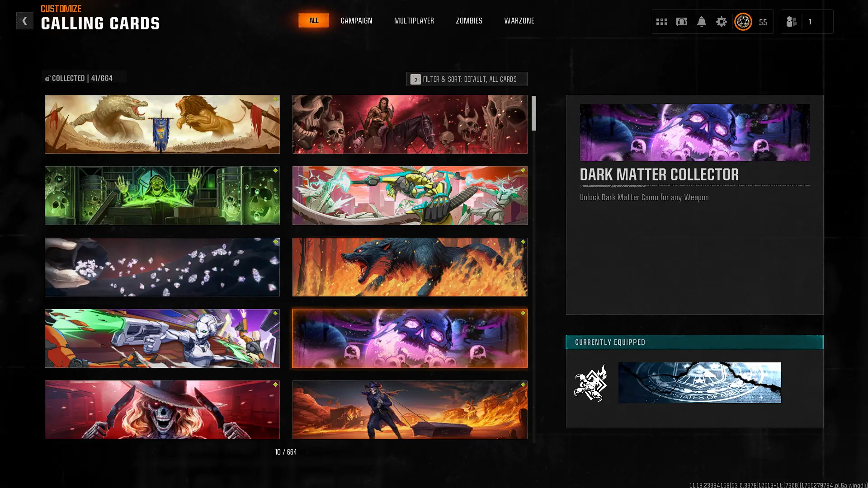Select the red-hat skeleton with knives card

tap(162, 410)
